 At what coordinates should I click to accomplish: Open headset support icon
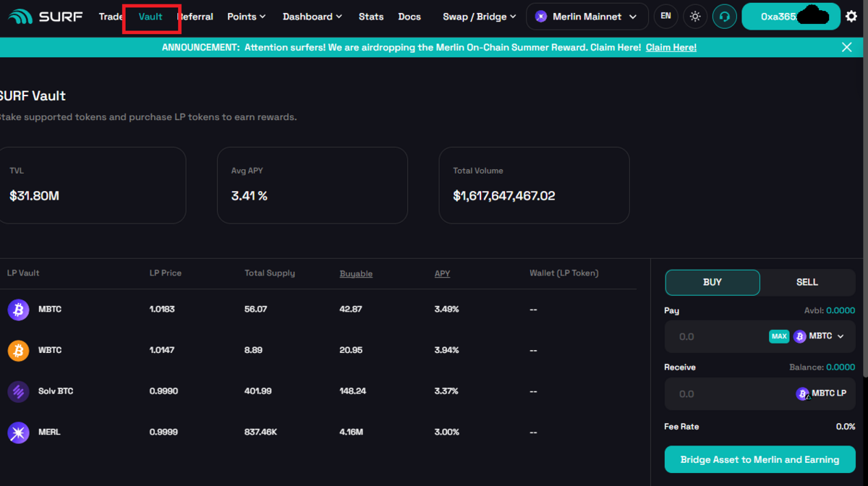(x=724, y=16)
